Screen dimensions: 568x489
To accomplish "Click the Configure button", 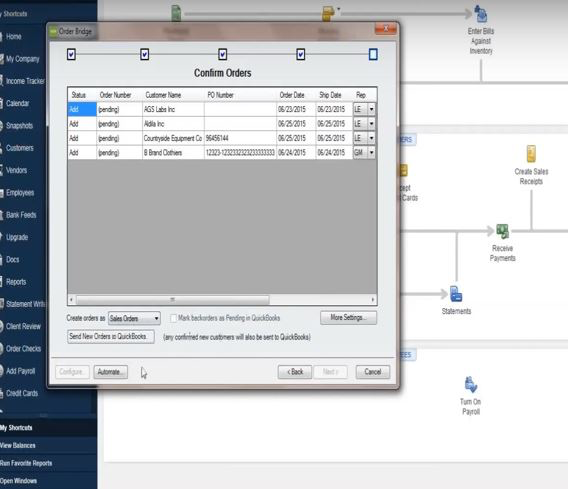I will click(x=72, y=372).
